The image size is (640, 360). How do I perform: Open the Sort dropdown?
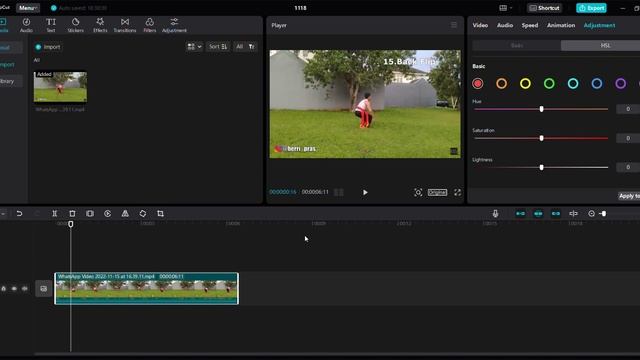(x=218, y=47)
